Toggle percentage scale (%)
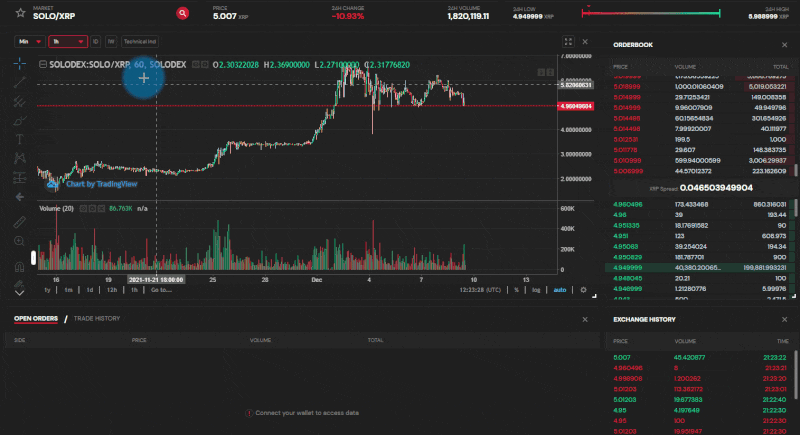The width and height of the screenshot is (800, 435). [x=516, y=290]
